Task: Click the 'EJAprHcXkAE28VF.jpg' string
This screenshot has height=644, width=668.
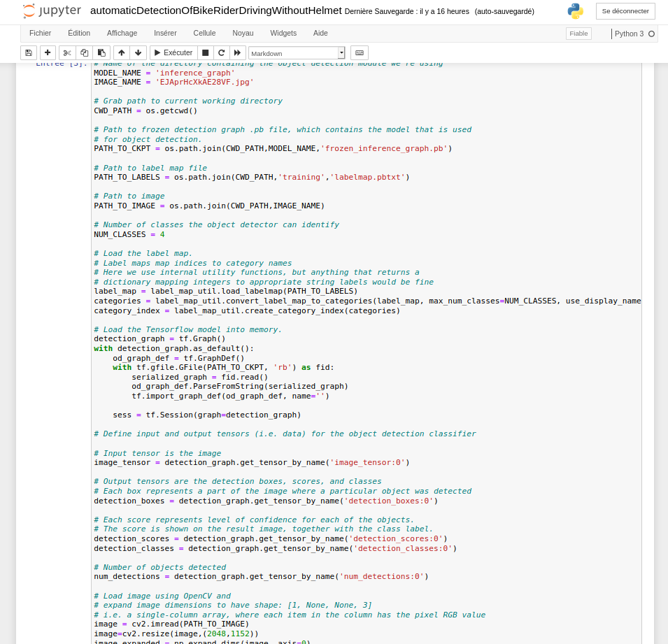Action: coord(204,83)
